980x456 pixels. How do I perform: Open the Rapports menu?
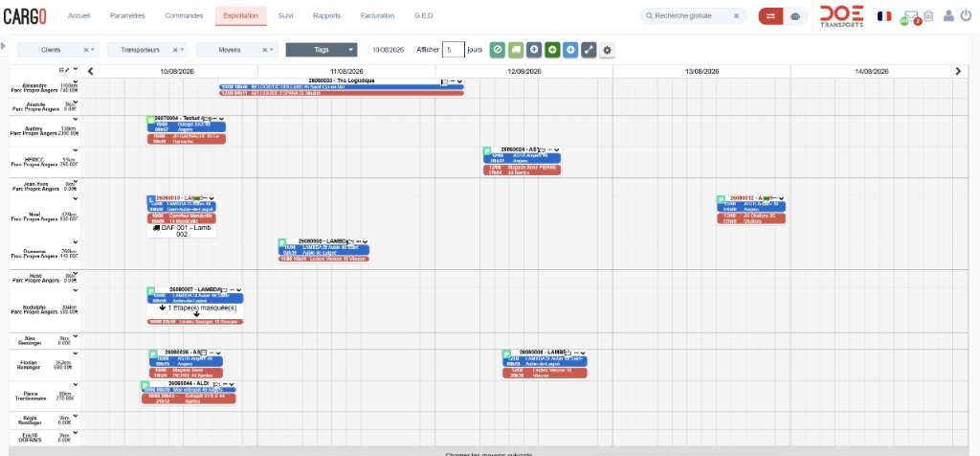tap(327, 15)
